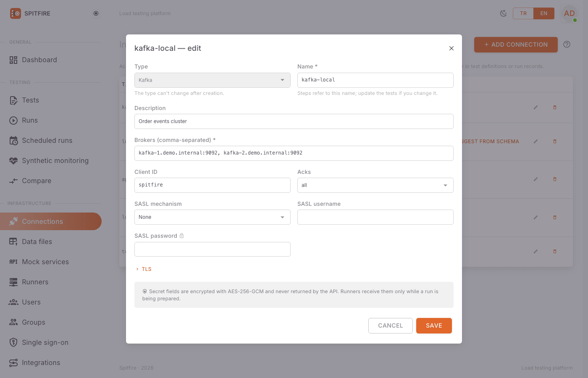Toggle the sidebar pin radio icon
This screenshot has height=378, width=588.
(x=96, y=13)
